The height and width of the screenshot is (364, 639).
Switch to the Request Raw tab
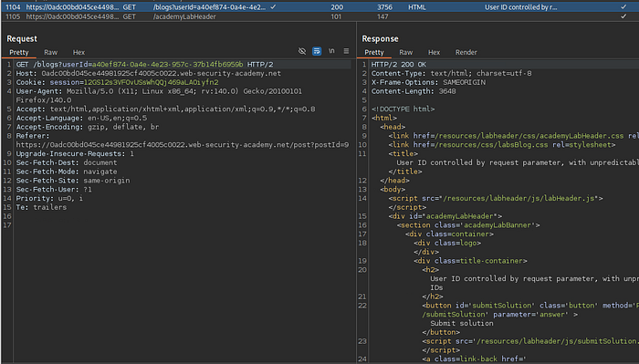tap(50, 52)
